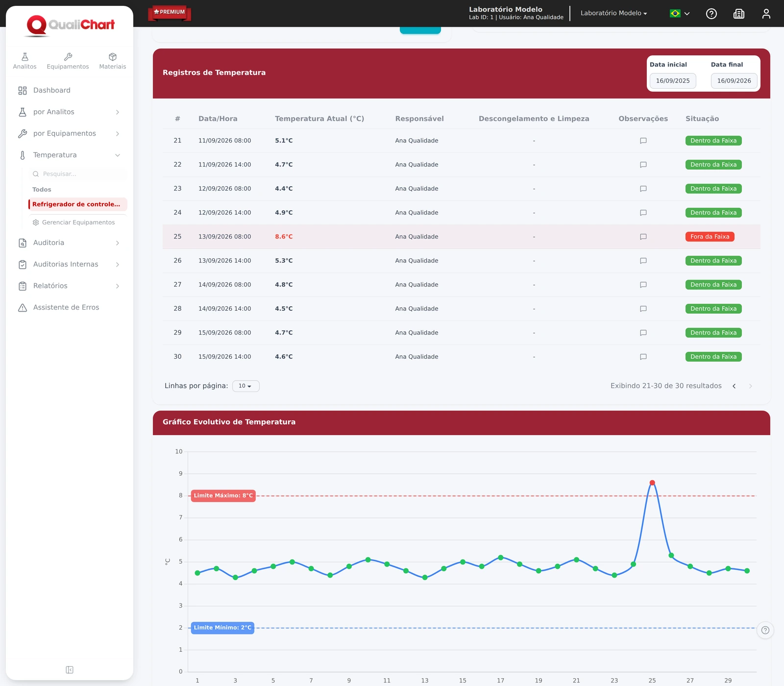Collapse the sidebar panel
The height and width of the screenshot is (686, 784).
pos(70,670)
